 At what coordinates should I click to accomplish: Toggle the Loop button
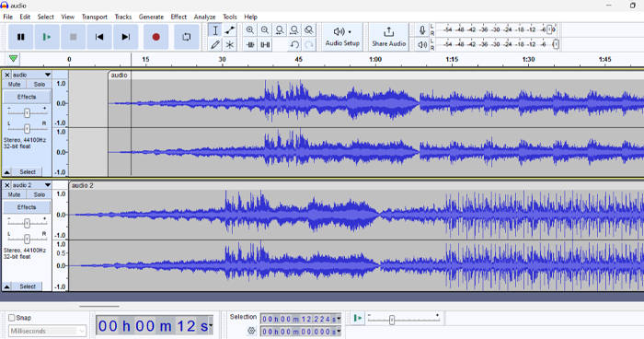(187, 37)
